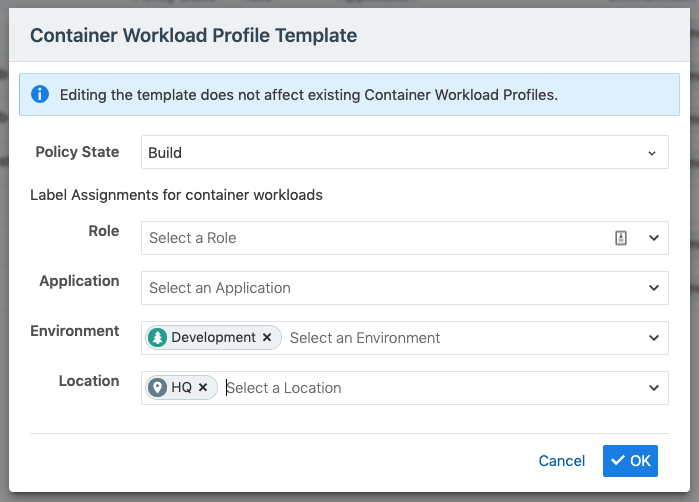The height and width of the screenshot is (502, 699).
Task: Expand the Role dropdown chevron
Action: click(654, 238)
